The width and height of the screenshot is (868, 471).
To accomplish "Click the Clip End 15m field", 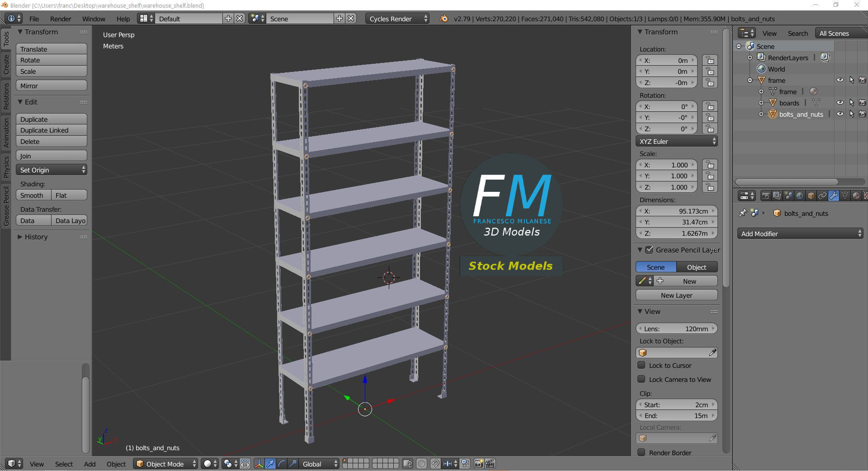I will (677, 416).
